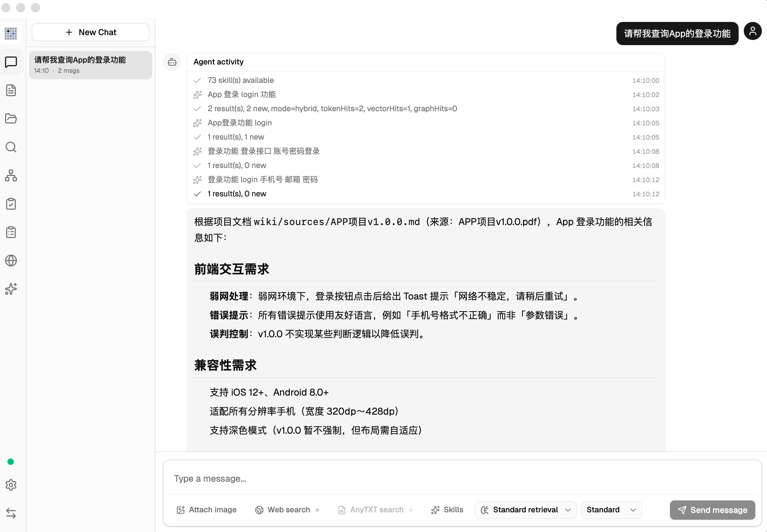The height and width of the screenshot is (532, 767).
Task: Focus the Type a message input field
Action: pyautogui.click(x=462, y=479)
